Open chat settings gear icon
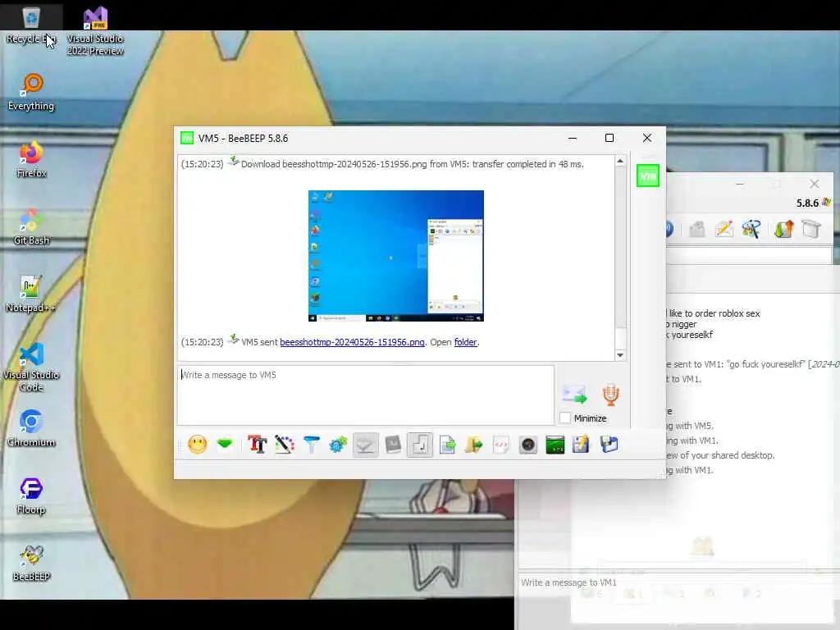The height and width of the screenshot is (630, 840). coord(338,445)
